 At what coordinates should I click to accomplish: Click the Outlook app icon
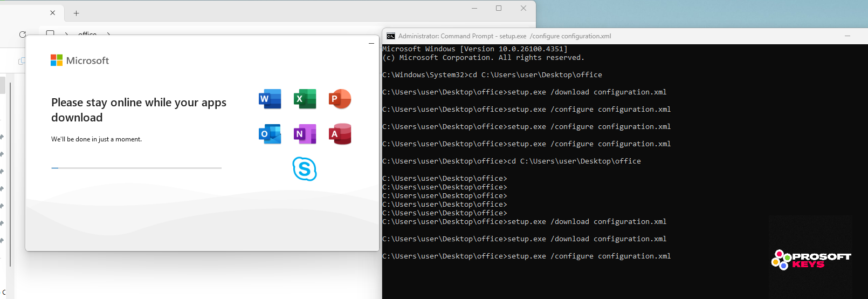(x=270, y=134)
